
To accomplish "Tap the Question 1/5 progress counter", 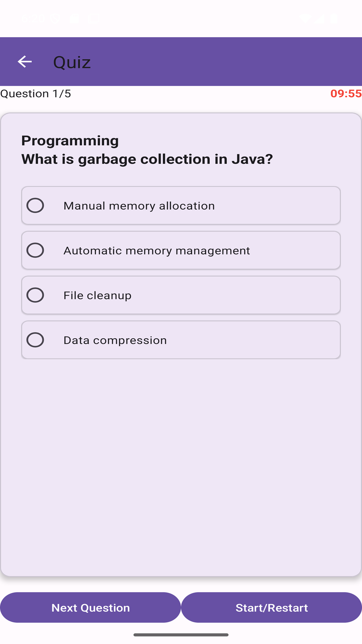I will pyautogui.click(x=36, y=94).
